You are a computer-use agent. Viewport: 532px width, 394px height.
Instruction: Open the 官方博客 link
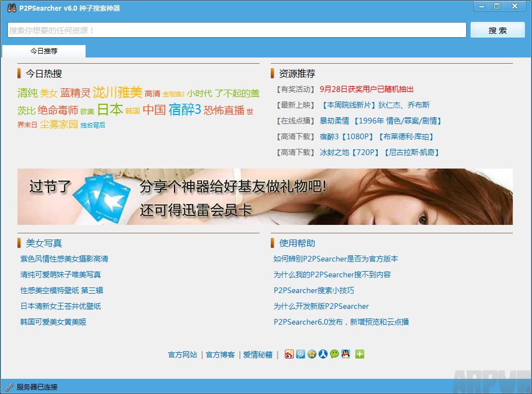pyautogui.click(x=220, y=355)
